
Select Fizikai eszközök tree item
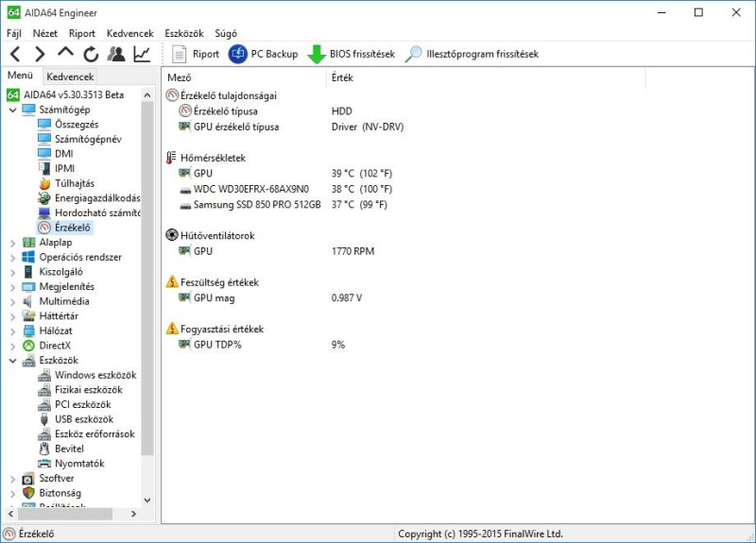coord(88,390)
